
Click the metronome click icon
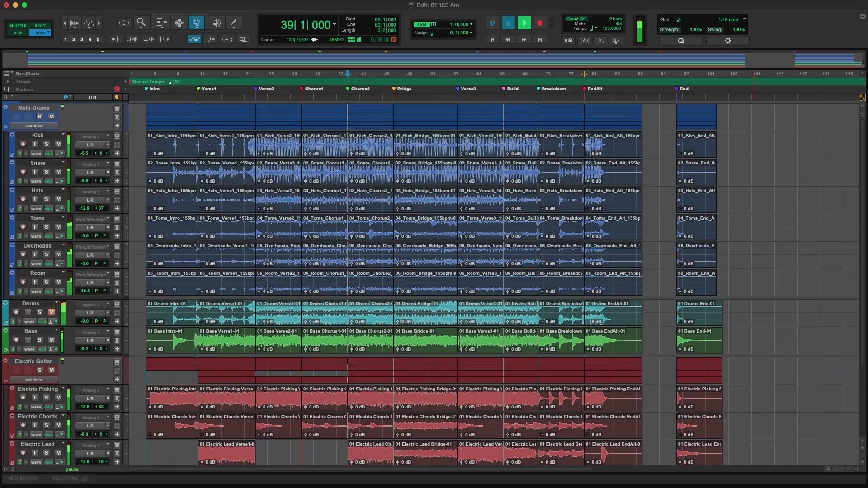tap(584, 41)
